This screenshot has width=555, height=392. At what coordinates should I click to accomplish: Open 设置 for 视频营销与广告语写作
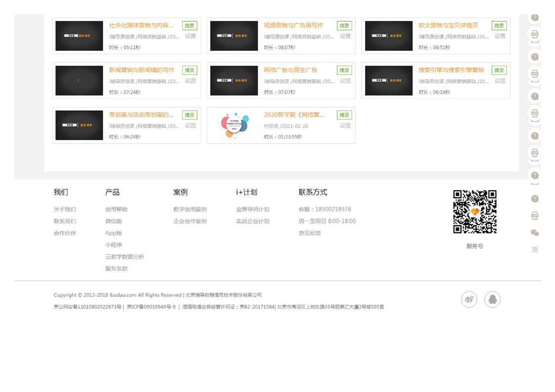click(x=345, y=36)
